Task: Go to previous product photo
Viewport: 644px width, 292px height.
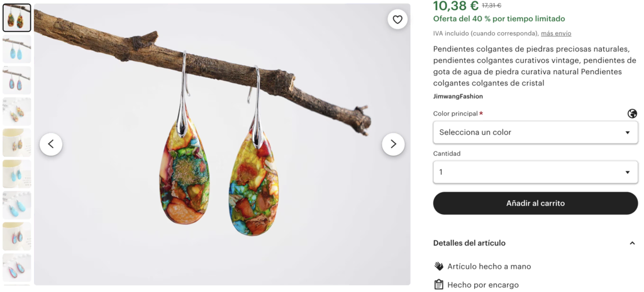Action: (x=51, y=144)
